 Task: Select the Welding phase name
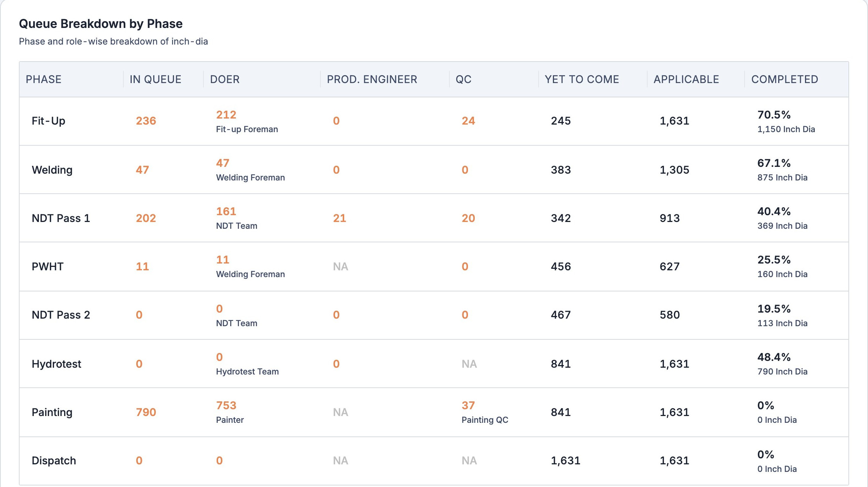52,170
